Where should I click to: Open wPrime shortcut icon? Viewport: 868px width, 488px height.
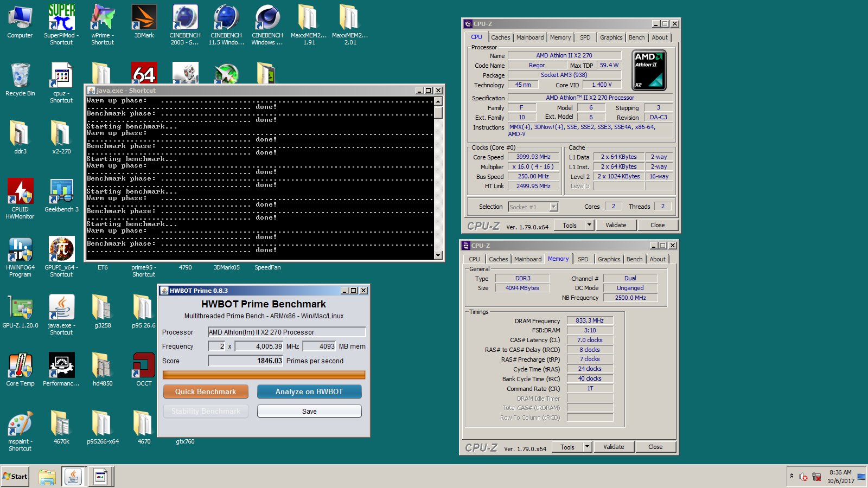coord(103,24)
